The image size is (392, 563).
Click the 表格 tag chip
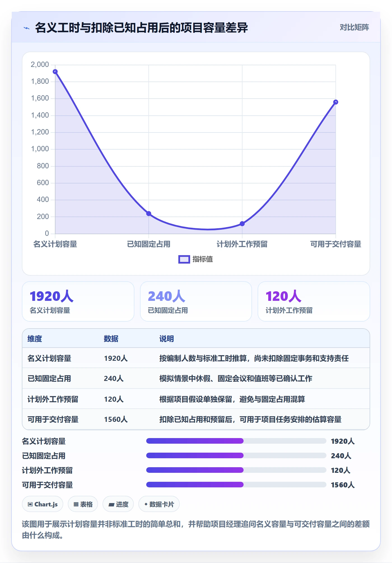pyautogui.click(x=83, y=504)
